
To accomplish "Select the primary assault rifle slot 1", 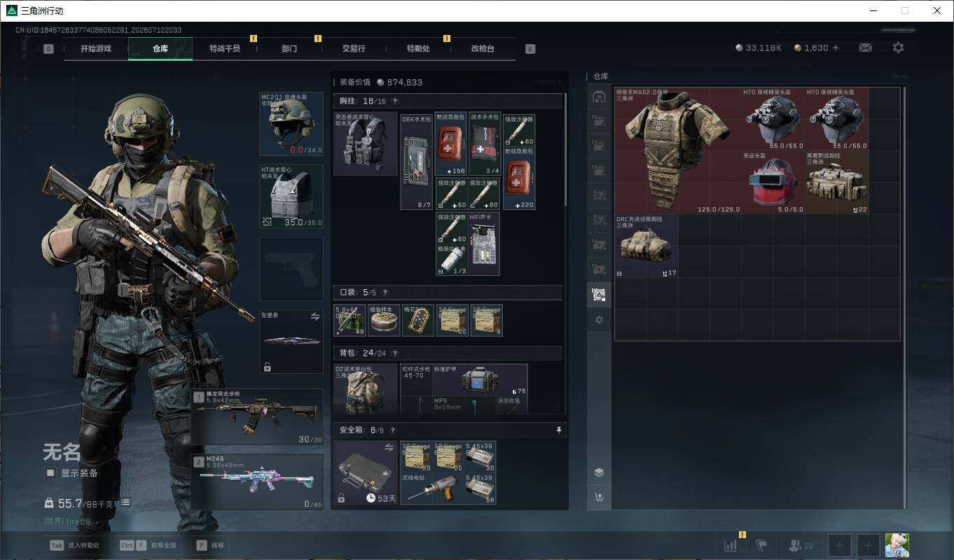I will point(257,417).
